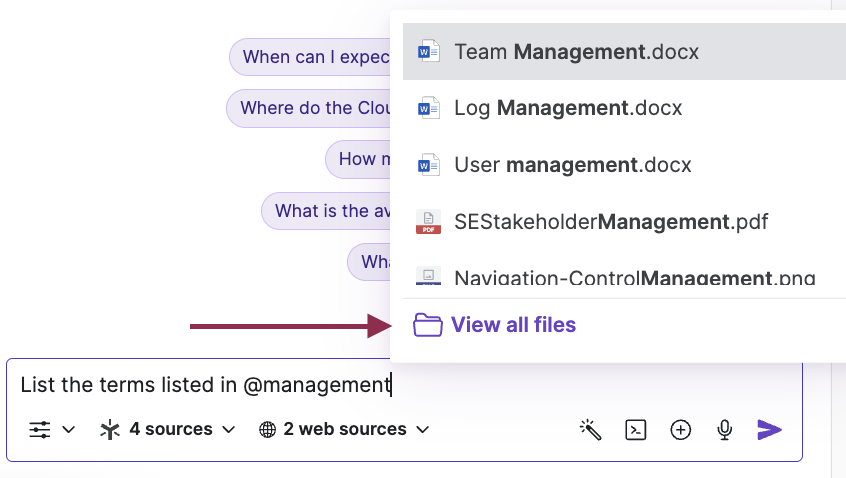Viewport: 846px width, 478px height.
Task: Select Team Management.docx from the file list
Action: pos(624,52)
